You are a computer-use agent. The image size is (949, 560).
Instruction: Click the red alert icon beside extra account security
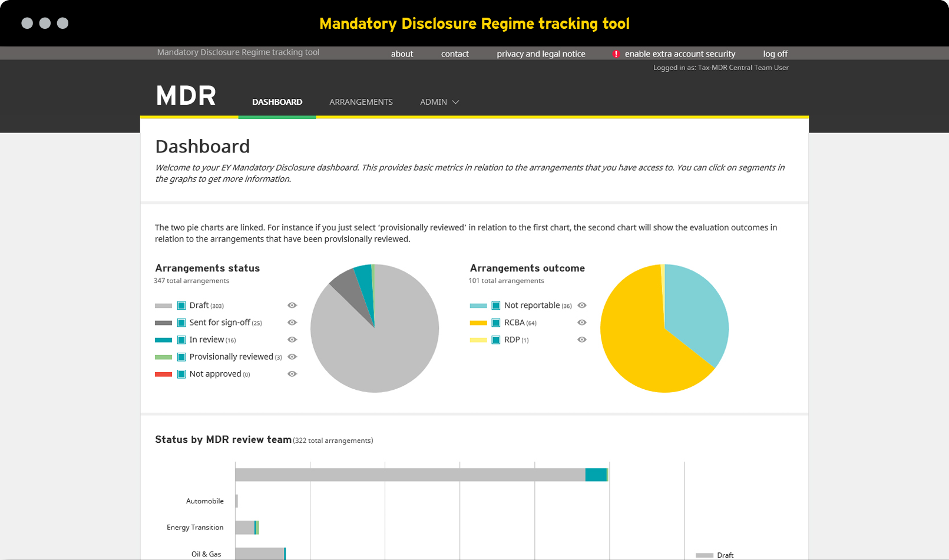coord(616,54)
